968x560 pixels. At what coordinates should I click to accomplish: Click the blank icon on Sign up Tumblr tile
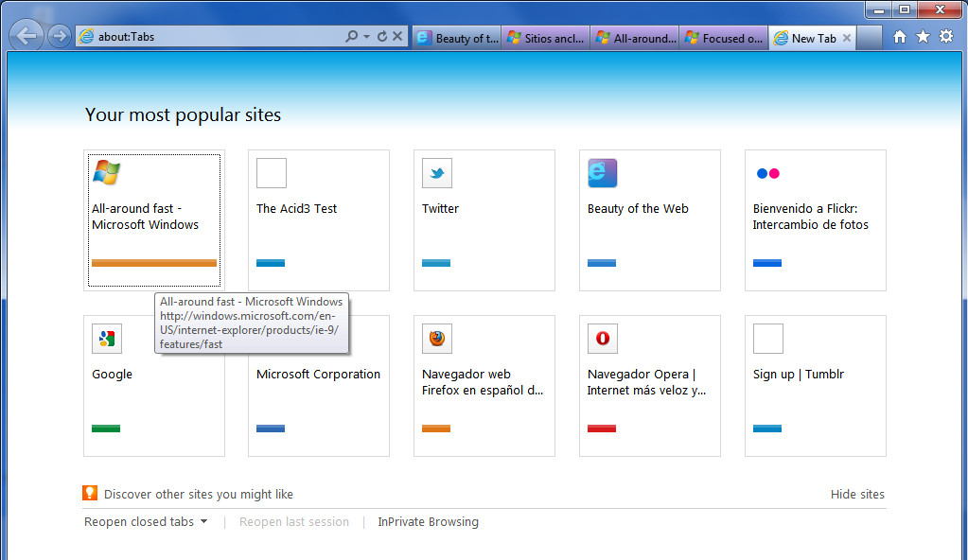(768, 339)
